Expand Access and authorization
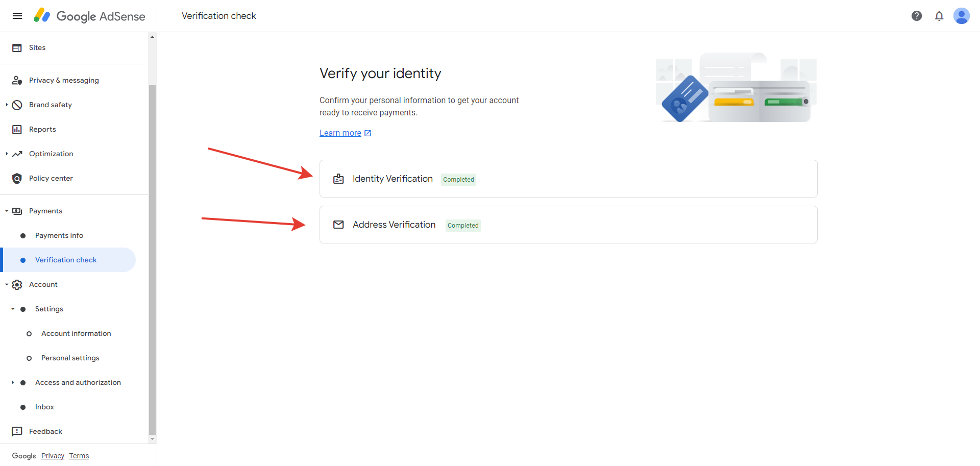 pyautogui.click(x=13, y=382)
